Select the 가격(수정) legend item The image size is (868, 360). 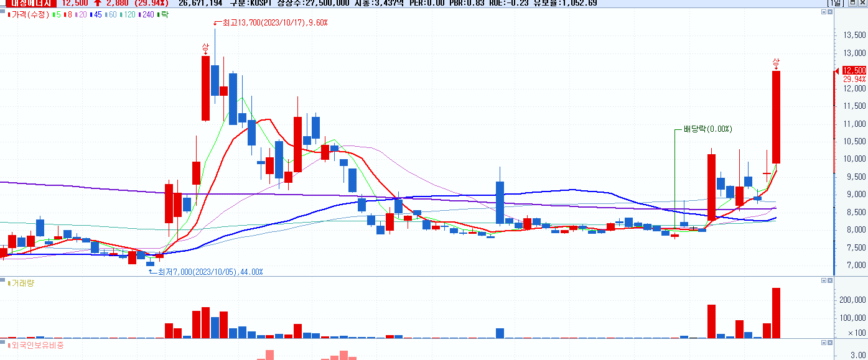(29, 14)
